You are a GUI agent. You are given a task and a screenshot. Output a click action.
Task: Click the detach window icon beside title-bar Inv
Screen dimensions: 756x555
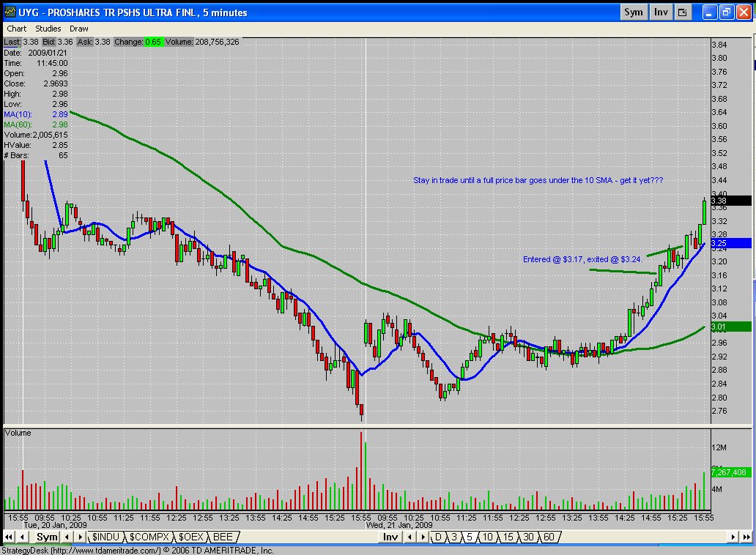(x=683, y=12)
